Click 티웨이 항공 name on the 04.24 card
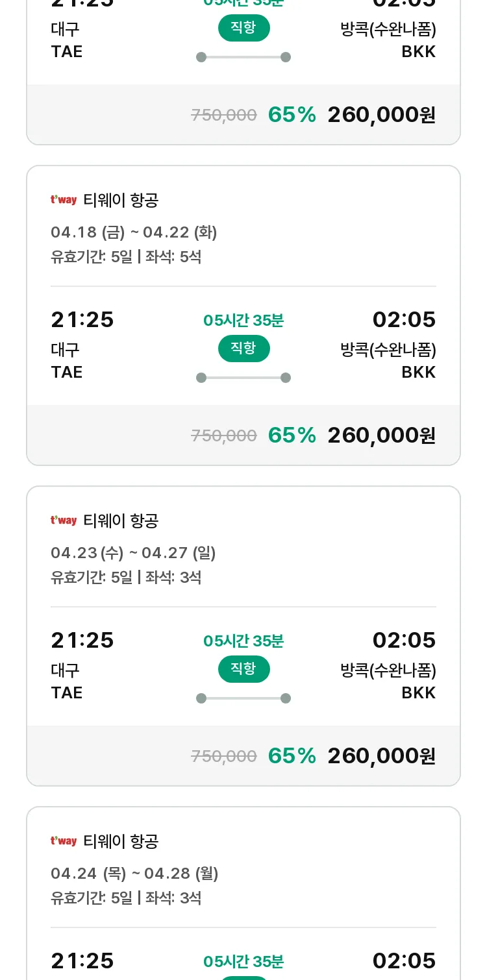The width and height of the screenshot is (487, 980). pos(121,842)
